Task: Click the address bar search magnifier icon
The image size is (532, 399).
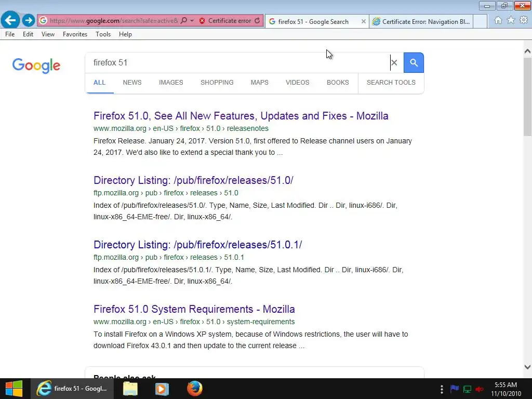Action: click(184, 21)
